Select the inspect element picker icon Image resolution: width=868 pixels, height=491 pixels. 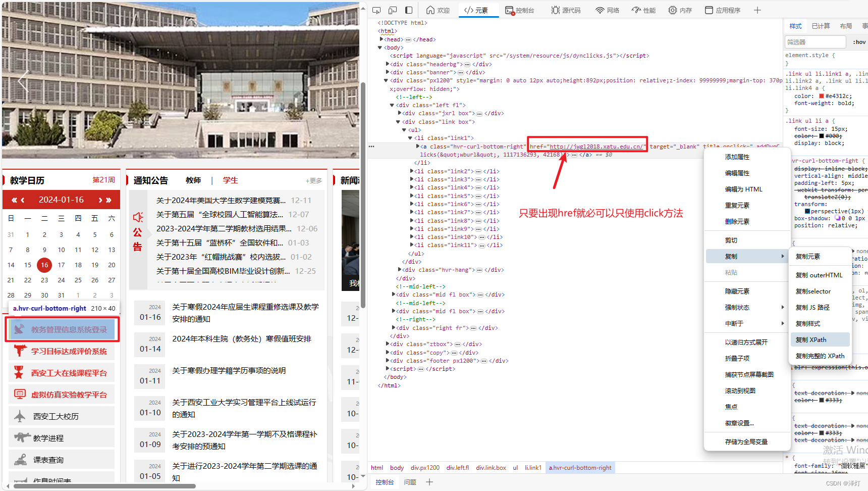click(x=376, y=10)
